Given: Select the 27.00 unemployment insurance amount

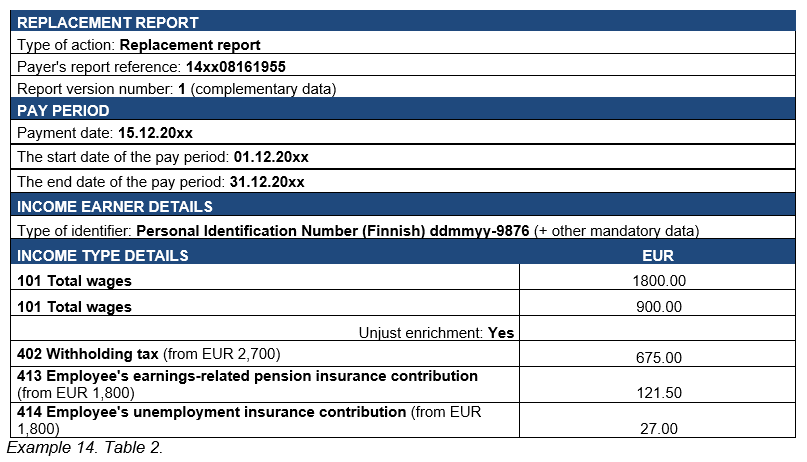Looking at the screenshot, I should (x=657, y=428).
